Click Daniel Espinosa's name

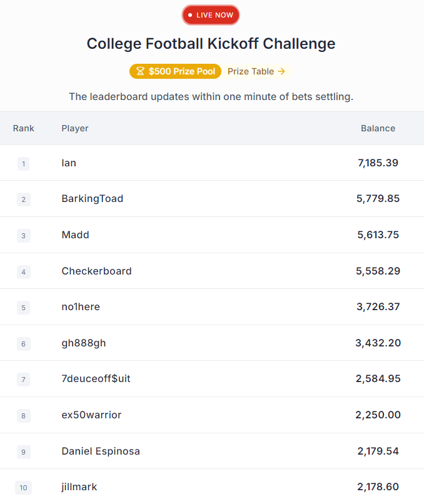[101, 451]
